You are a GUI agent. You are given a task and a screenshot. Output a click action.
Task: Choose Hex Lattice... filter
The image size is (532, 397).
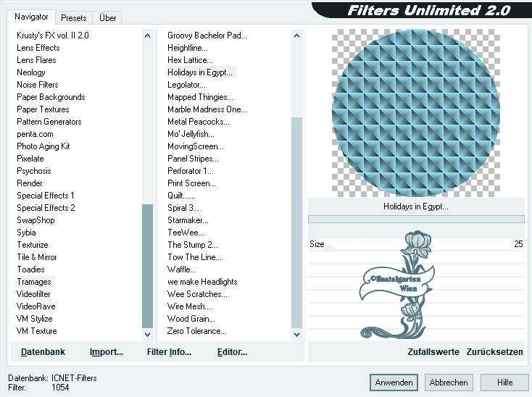(x=190, y=60)
